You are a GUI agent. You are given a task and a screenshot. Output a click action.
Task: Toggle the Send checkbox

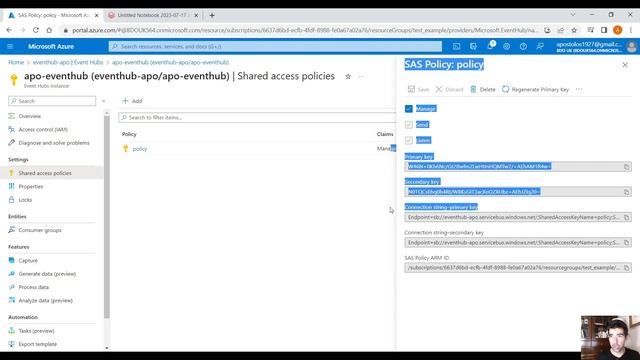click(409, 124)
